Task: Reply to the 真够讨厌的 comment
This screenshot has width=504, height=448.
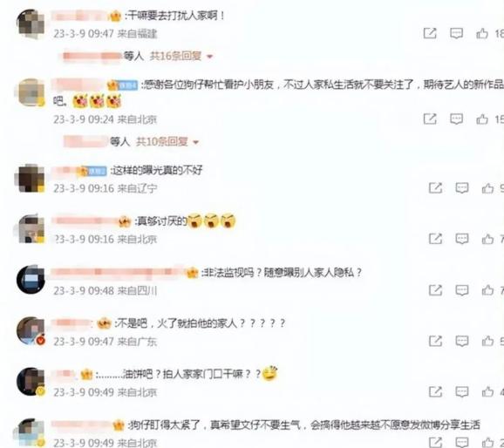Action: pos(461,239)
